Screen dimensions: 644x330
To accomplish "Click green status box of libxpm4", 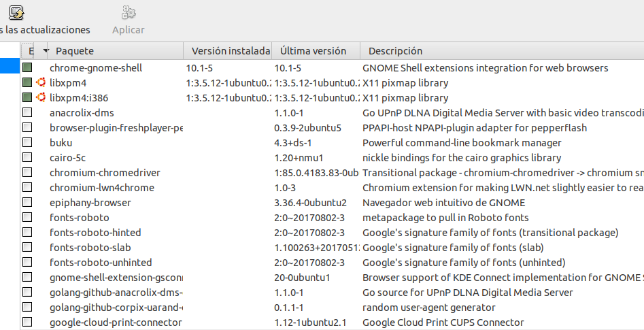I will click(x=27, y=83).
